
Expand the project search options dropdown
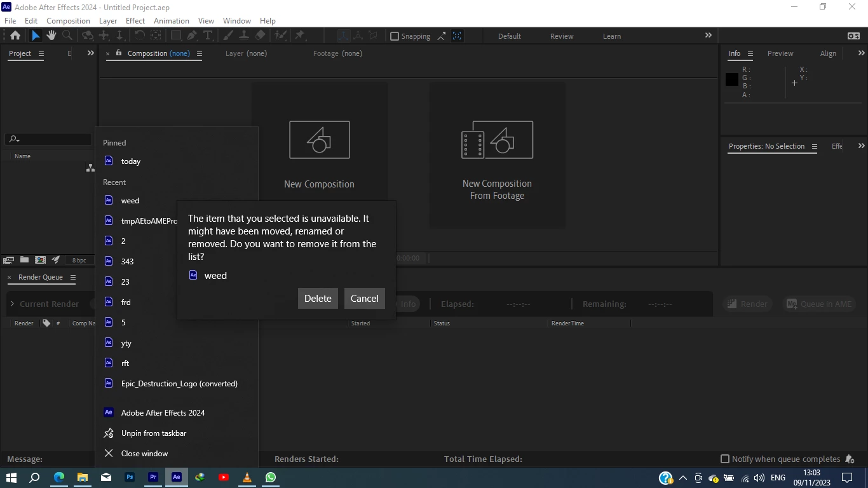(14, 139)
